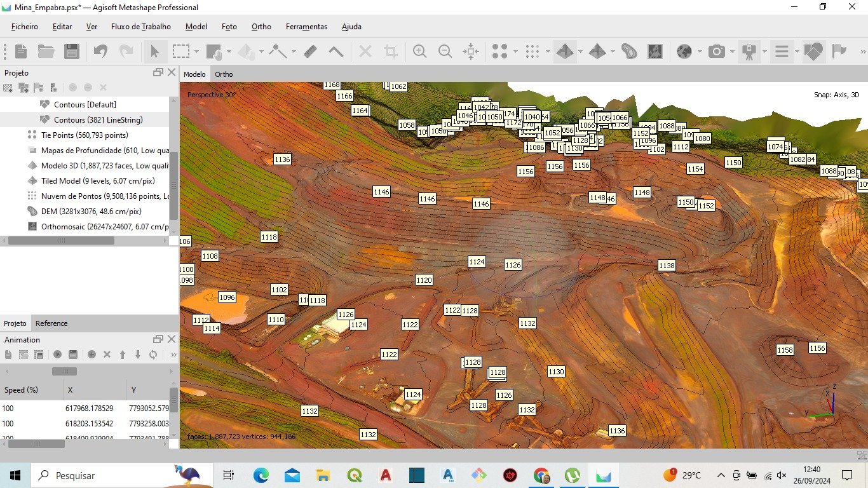
Task: Open the selection tool dropdown arrow
Action: (x=196, y=51)
